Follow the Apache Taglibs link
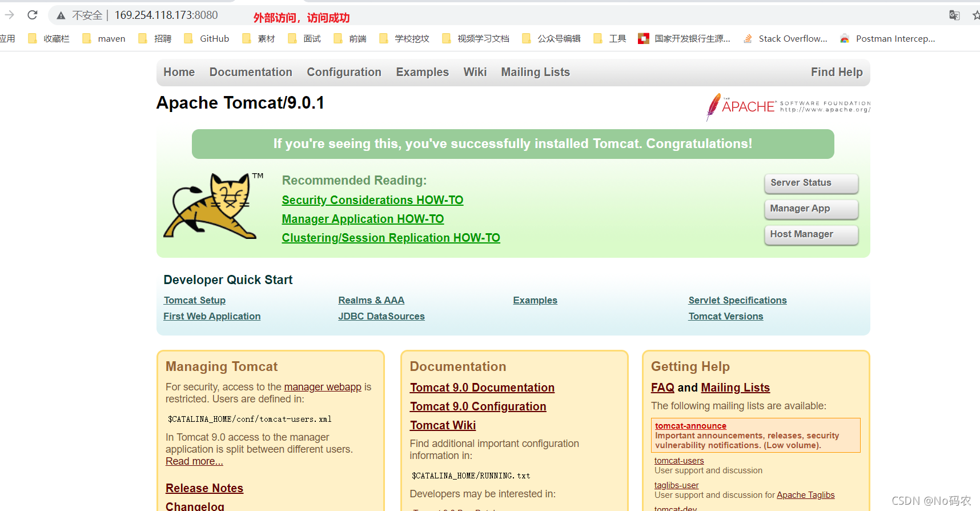The width and height of the screenshot is (980, 511). (x=805, y=495)
